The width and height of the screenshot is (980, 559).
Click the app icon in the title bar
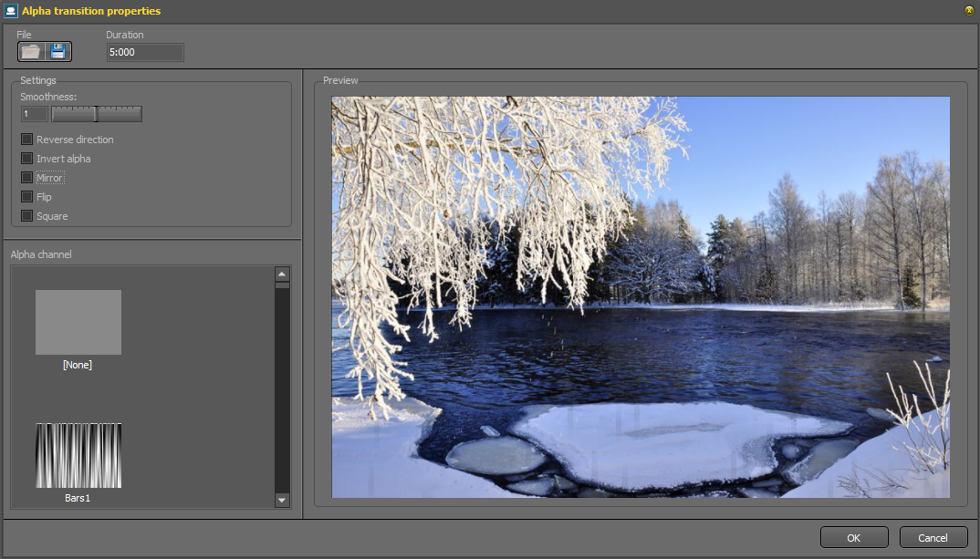[x=11, y=11]
